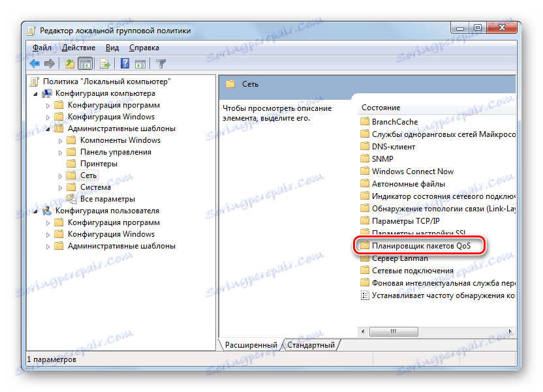This screenshot has width=543, height=392.
Task: Click the SNMP folder icon
Action: point(365,158)
